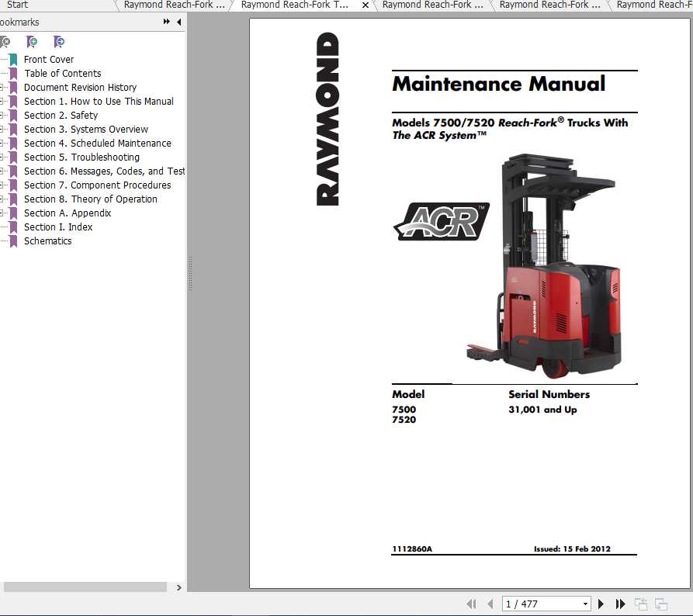Click the bookmark icon beside Schematics

[x=13, y=241]
